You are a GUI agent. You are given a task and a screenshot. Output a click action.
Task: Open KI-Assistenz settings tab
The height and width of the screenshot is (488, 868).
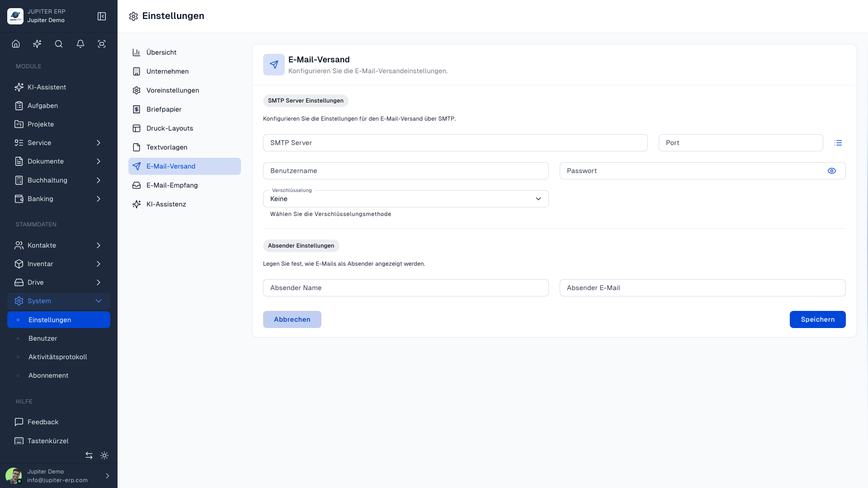tap(184, 204)
